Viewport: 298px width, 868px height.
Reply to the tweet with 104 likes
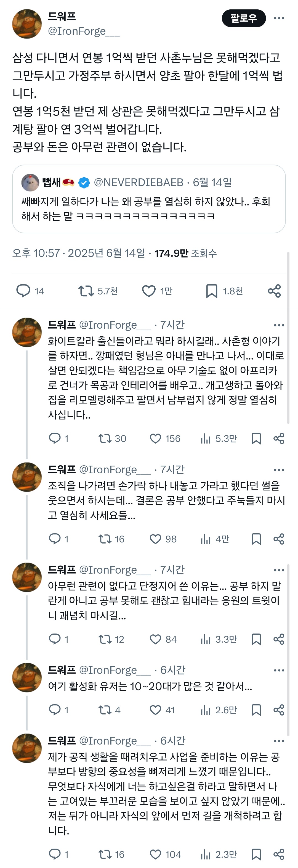[x=55, y=854]
